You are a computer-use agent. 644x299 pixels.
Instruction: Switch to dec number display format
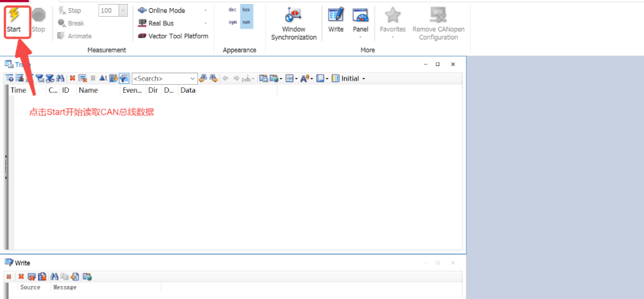[x=232, y=9]
